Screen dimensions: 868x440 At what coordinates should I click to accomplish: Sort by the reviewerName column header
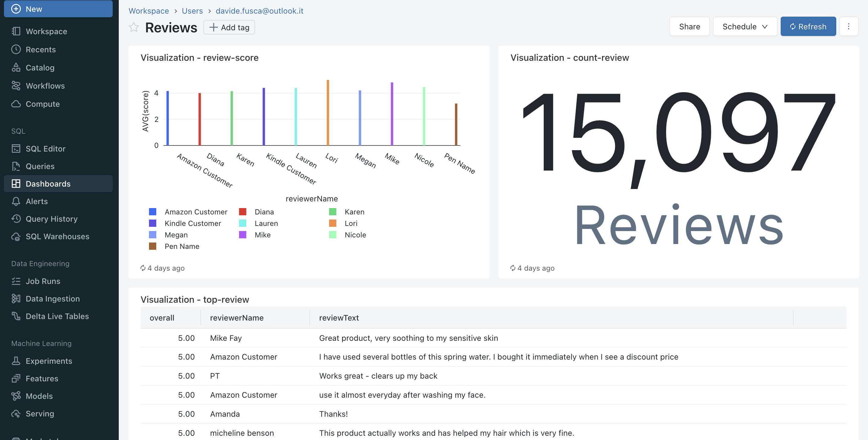pos(237,318)
